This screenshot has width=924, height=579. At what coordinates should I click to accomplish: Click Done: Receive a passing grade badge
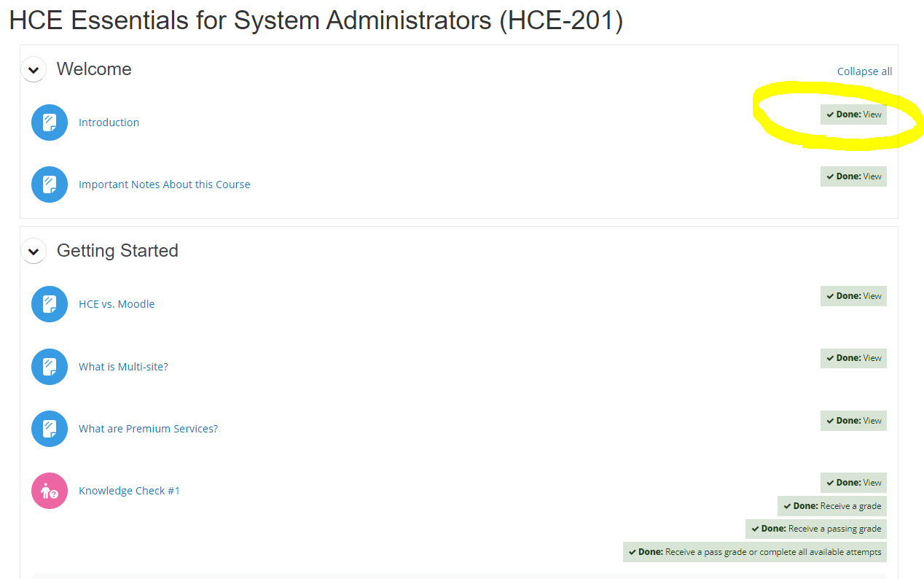pos(815,529)
